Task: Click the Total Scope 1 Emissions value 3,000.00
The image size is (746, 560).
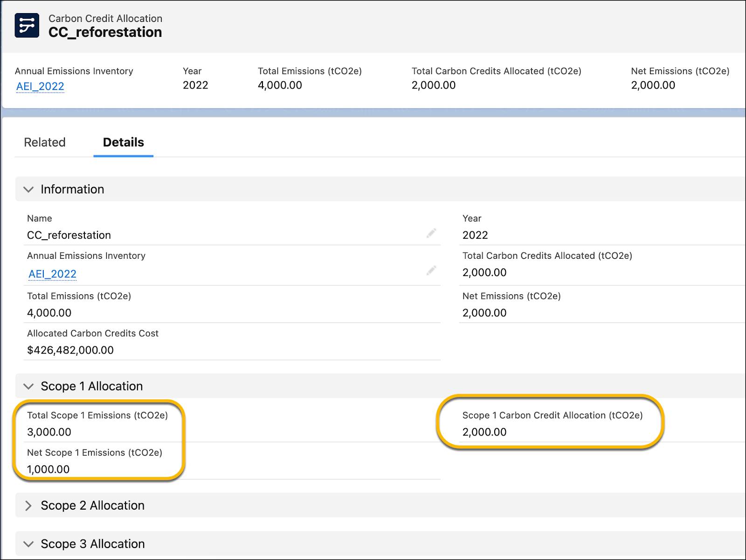Action: coord(49,432)
